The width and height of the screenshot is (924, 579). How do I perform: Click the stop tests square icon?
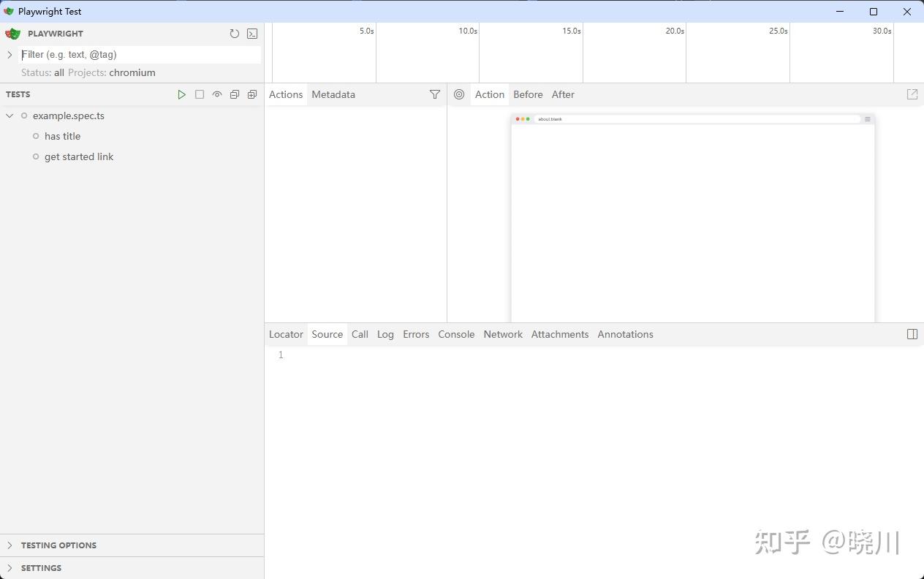click(x=200, y=94)
